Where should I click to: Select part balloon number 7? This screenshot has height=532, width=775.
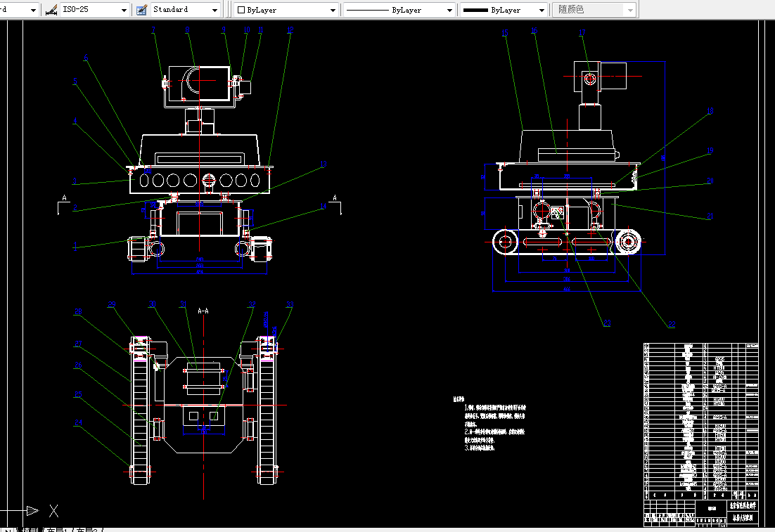153,30
